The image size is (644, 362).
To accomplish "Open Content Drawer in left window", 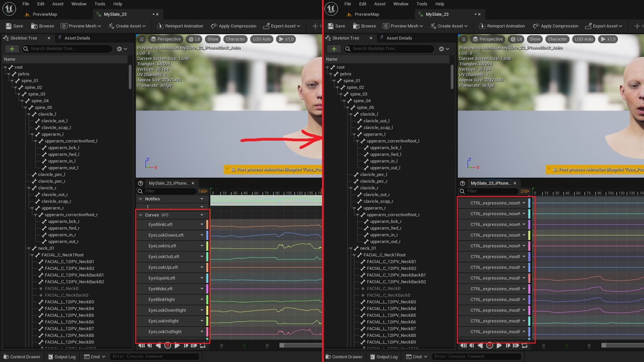I will click(22, 356).
